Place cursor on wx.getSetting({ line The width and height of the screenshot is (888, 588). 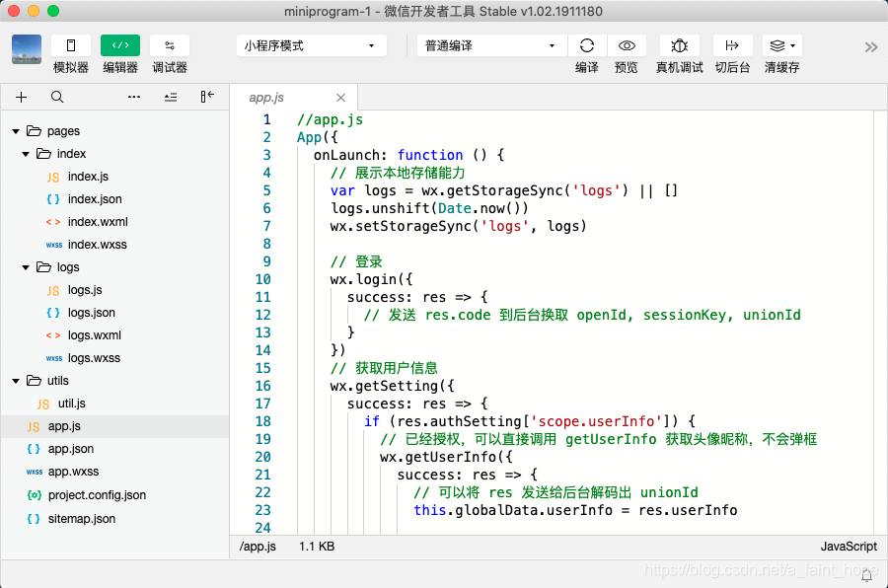392,386
